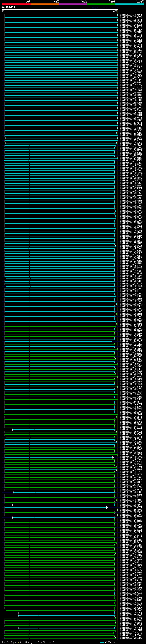Click the white query sequence bar

(x=60, y=10)
